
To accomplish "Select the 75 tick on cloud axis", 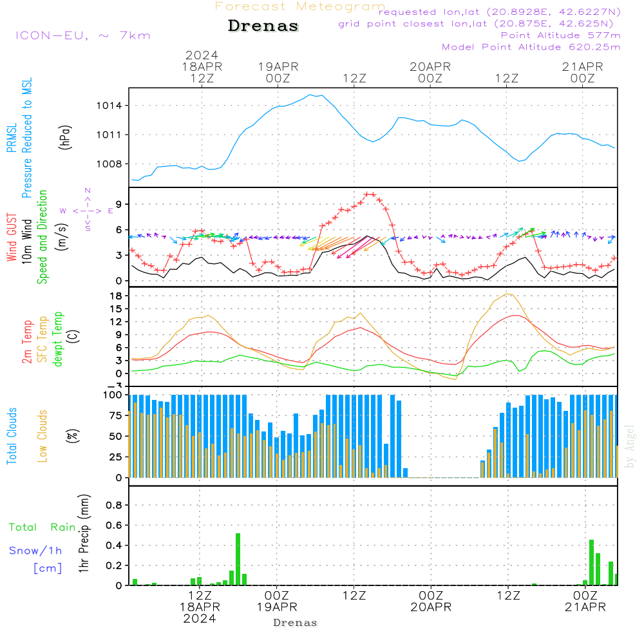I will coord(116,415).
